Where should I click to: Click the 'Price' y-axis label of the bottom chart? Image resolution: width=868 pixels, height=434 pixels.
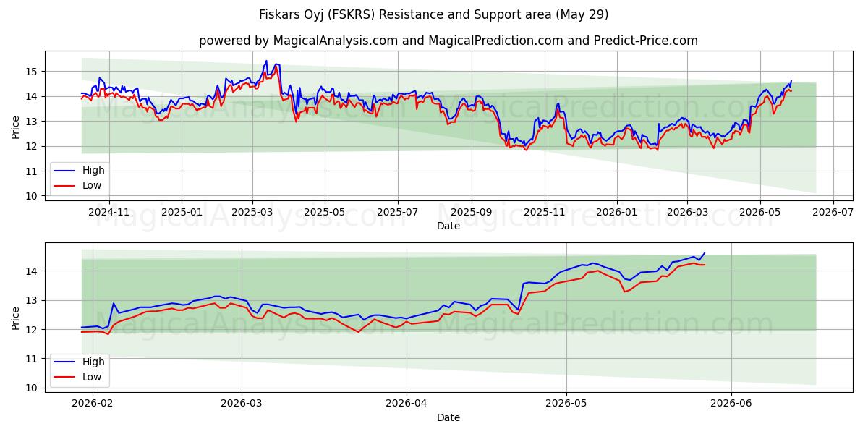click(x=15, y=318)
